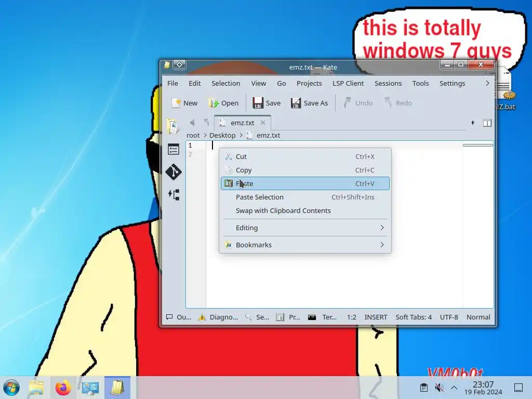Expand the Bookmarks submenu
The height and width of the screenshot is (399, 532).
(305, 245)
